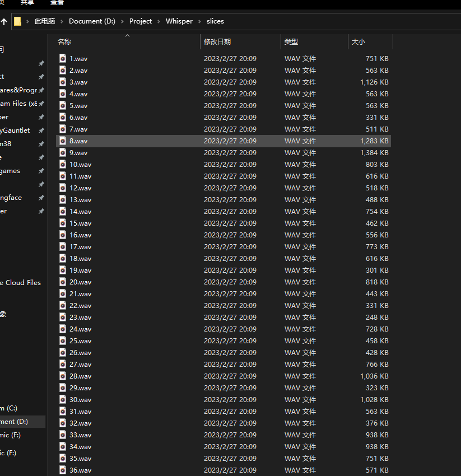Click 248 KB size of 23.wav
This screenshot has height=476, width=461.
click(x=377, y=317)
